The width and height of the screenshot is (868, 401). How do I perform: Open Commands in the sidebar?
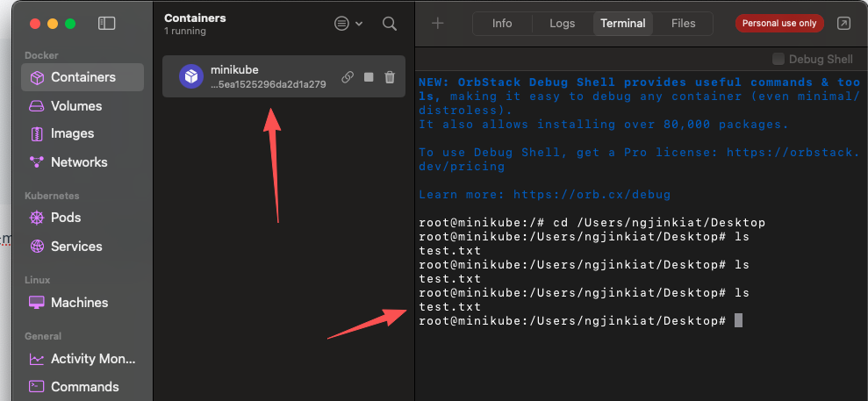[82, 387]
